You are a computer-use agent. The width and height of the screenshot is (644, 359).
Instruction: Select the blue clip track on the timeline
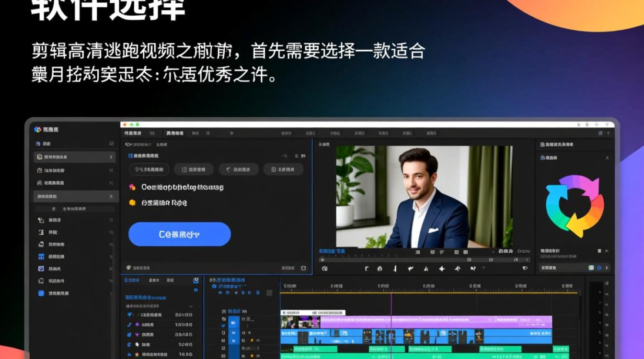pyautogui.click(x=416, y=337)
